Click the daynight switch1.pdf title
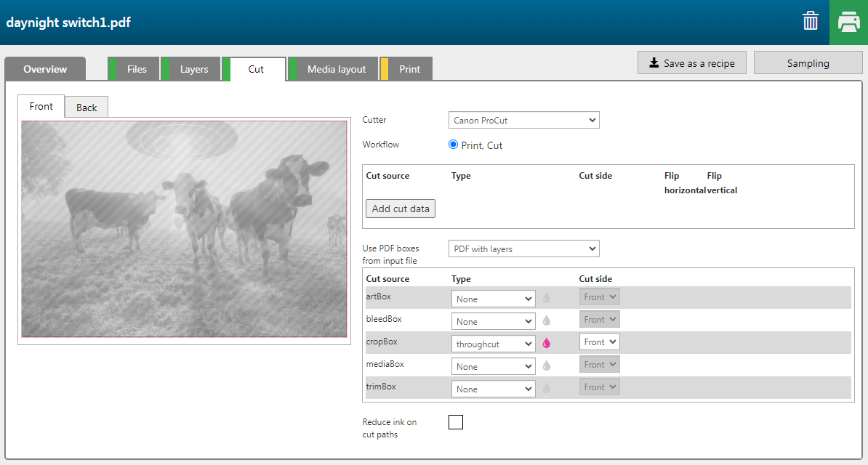This screenshot has width=868, height=465. 68,23
